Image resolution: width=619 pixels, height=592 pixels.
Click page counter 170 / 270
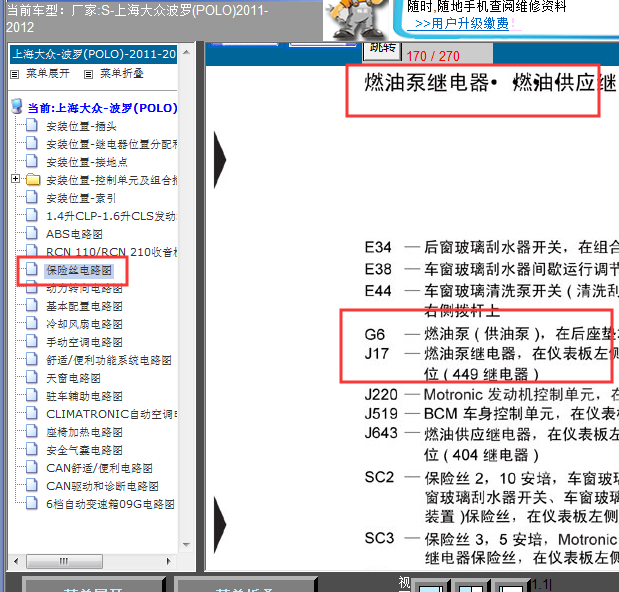[433, 56]
